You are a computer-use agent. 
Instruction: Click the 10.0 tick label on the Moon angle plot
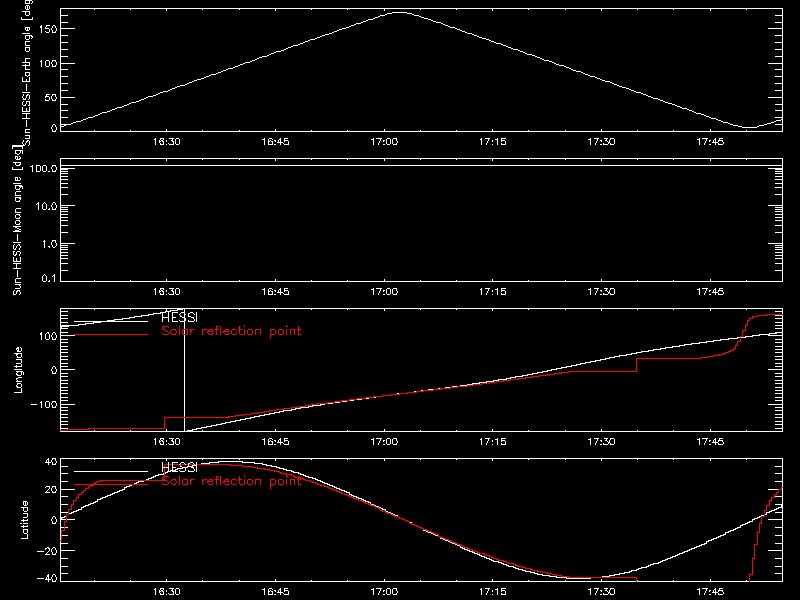point(46,206)
